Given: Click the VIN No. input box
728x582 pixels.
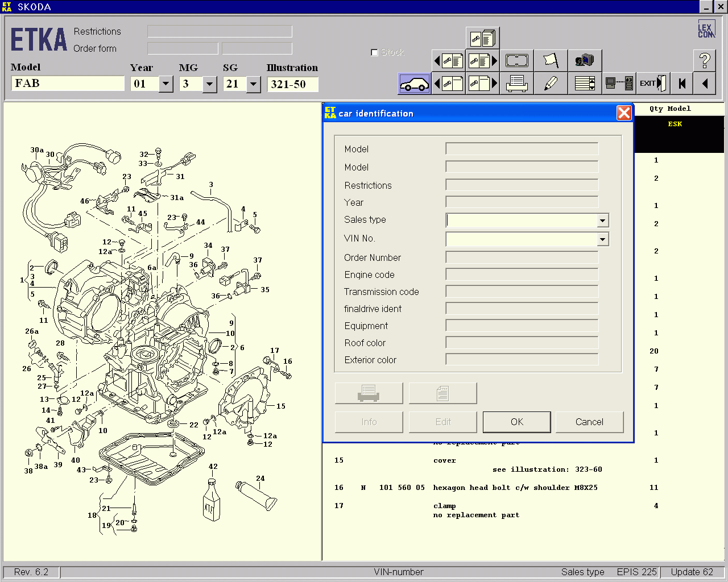Looking at the screenshot, I should pyautogui.click(x=521, y=239).
